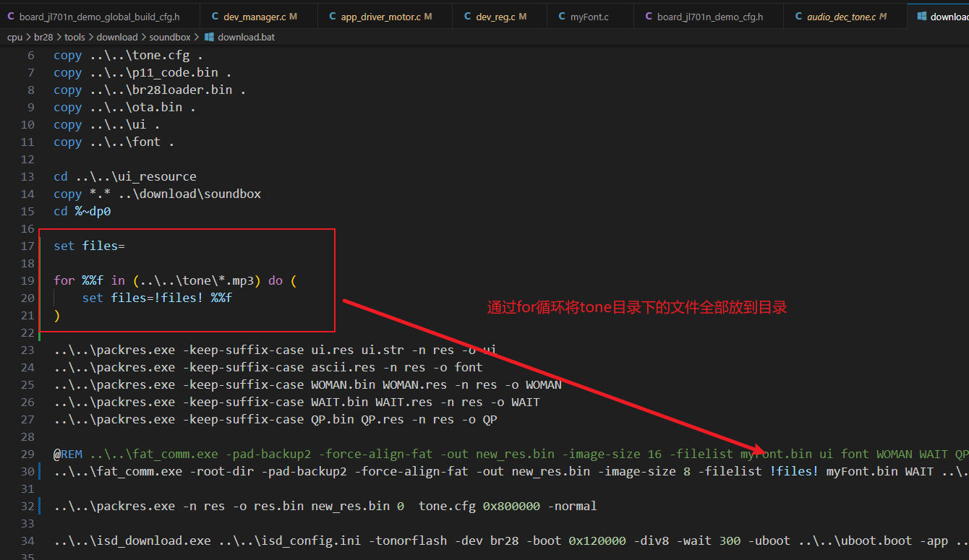Click the C file icon on dev_manager.c tab
The image size is (969, 560).
[215, 17]
